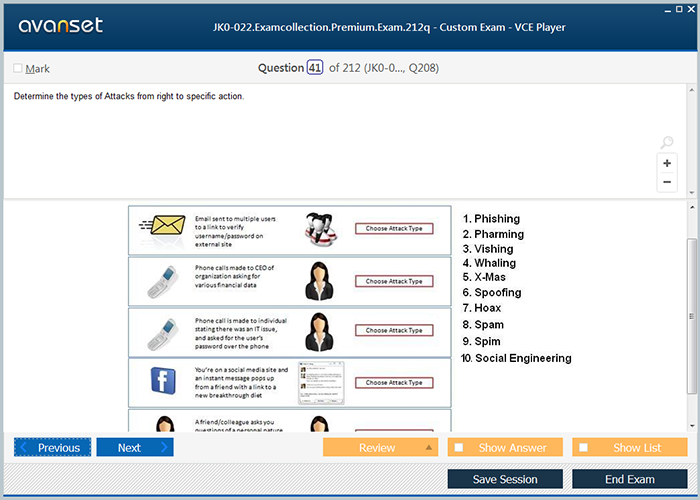Click the envelope email icon
The image size is (700, 500).
[x=162, y=225]
